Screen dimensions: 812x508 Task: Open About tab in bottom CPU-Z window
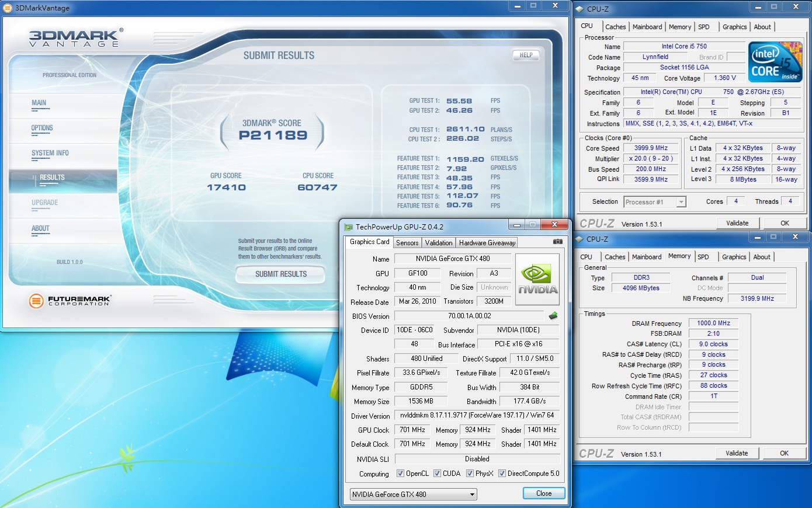pos(762,257)
